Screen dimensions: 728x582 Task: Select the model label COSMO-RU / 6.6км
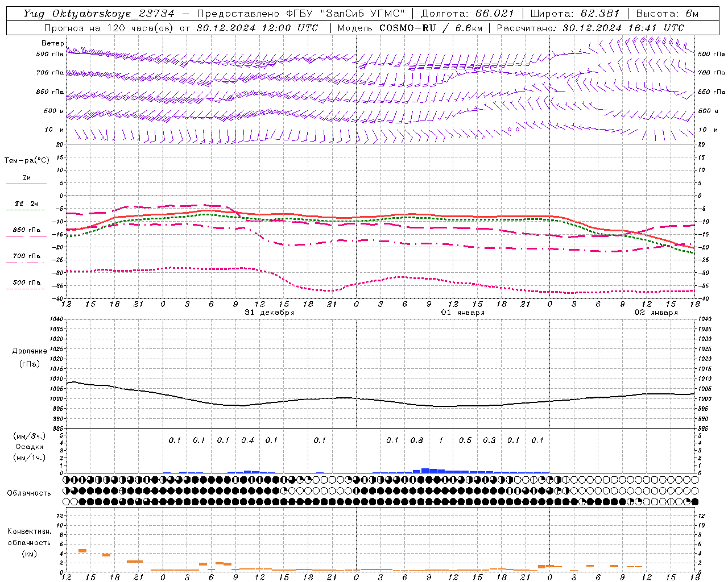click(431, 28)
